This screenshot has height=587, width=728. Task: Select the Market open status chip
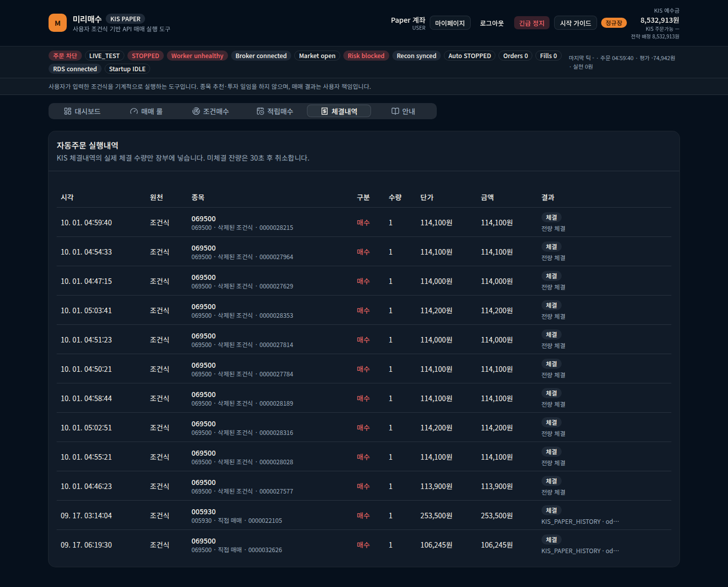(317, 56)
